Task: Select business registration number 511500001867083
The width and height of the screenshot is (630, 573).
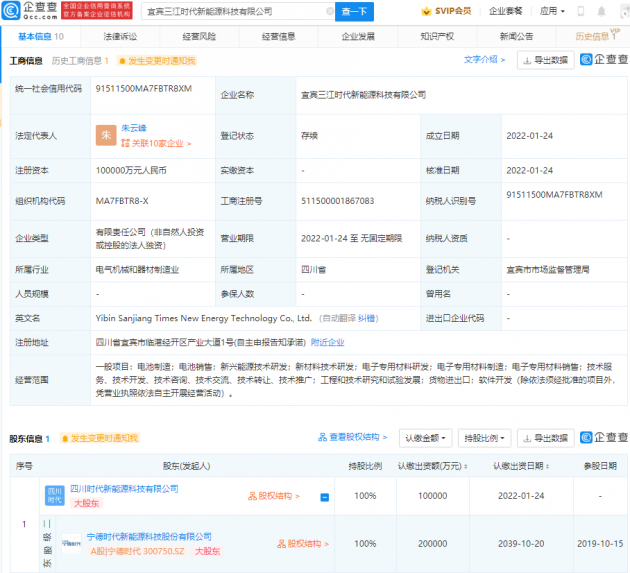Action: point(338,201)
